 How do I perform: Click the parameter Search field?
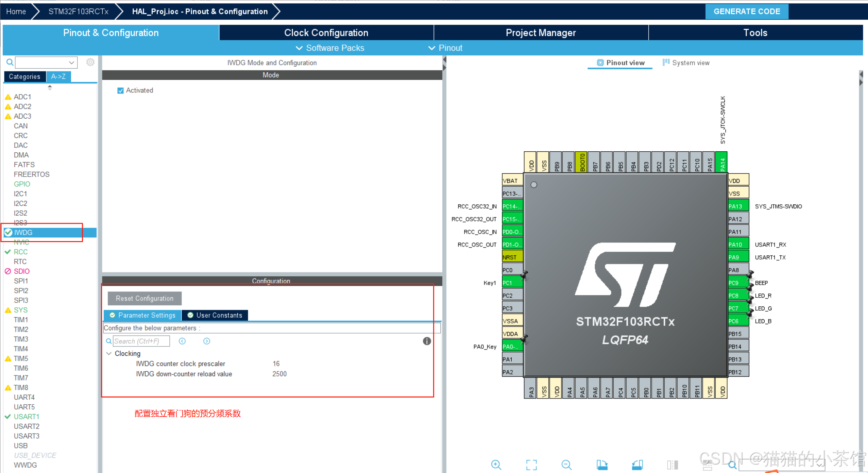141,341
